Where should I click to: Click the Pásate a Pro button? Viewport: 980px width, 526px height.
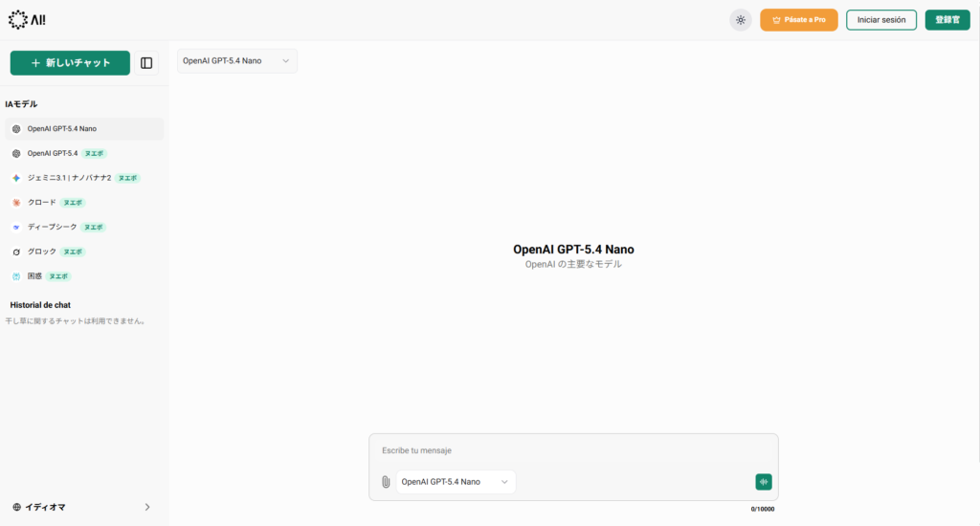tap(799, 20)
